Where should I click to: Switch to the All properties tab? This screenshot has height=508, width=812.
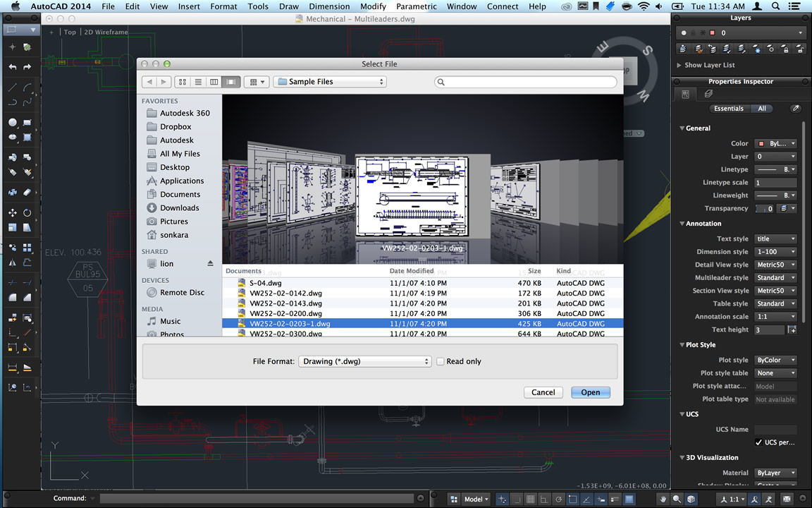[762, 109]
